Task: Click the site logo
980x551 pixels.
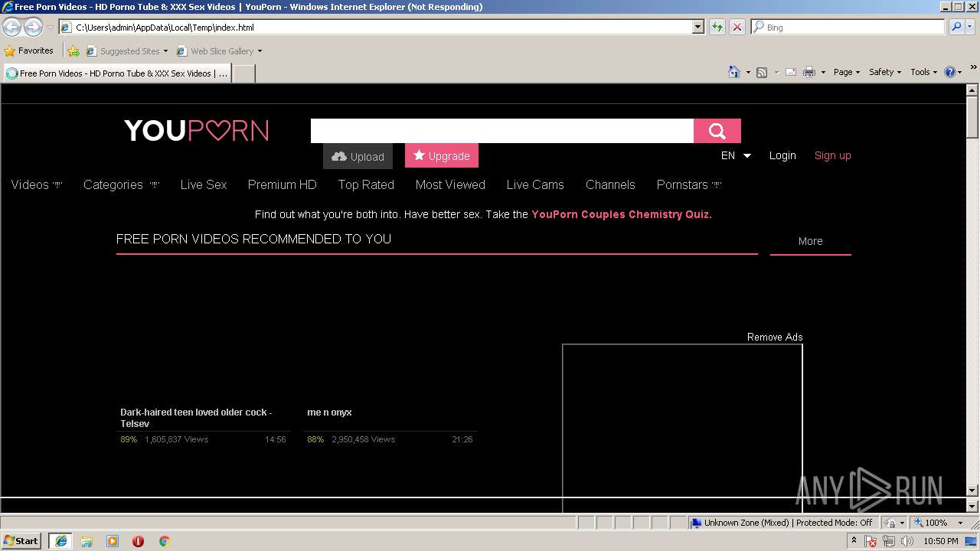Action: click(x=197, y=131)
